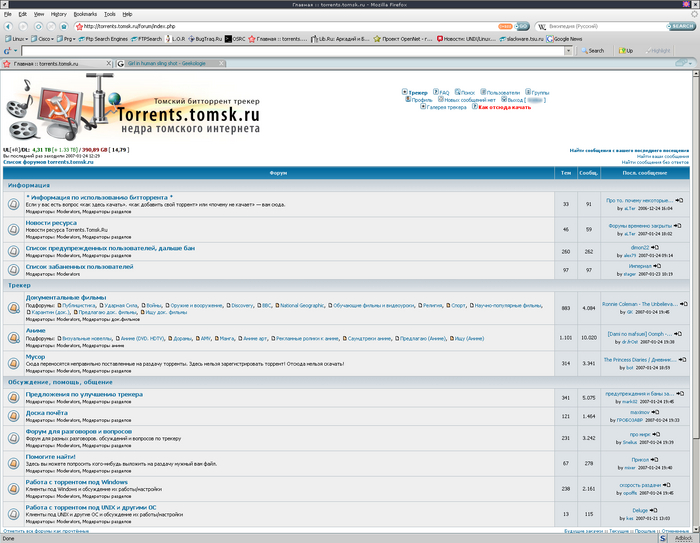Click the folder icon of the Аниме forum
Viewport: 700px width, 543px height.
(x=14, y=338)
